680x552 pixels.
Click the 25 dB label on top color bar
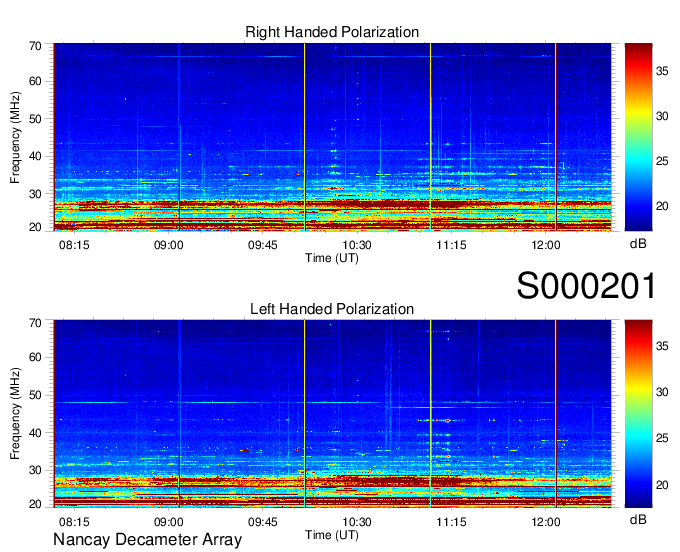[x=662, y=161]
